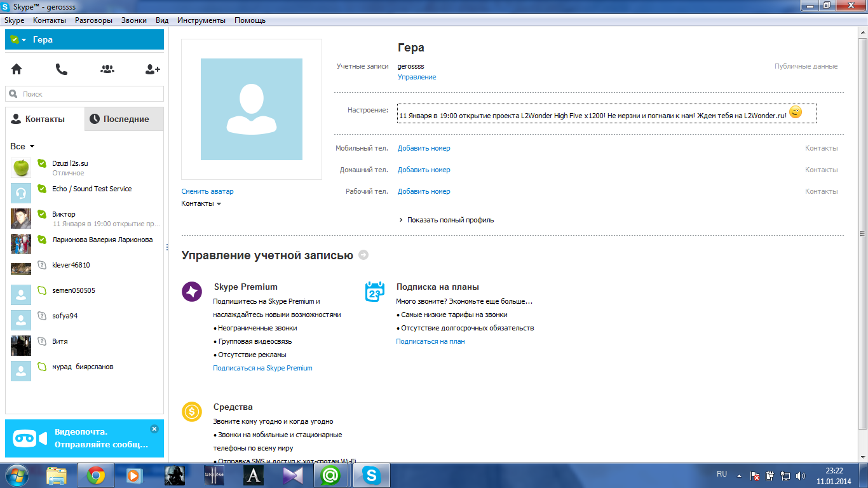This screenshot has width=868, height=488.
Task: Click the volume speaker tray icon
Action: [x=801, y=475]
